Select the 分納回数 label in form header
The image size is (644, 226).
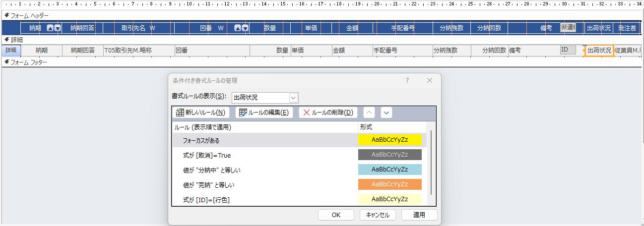point(489,28)
